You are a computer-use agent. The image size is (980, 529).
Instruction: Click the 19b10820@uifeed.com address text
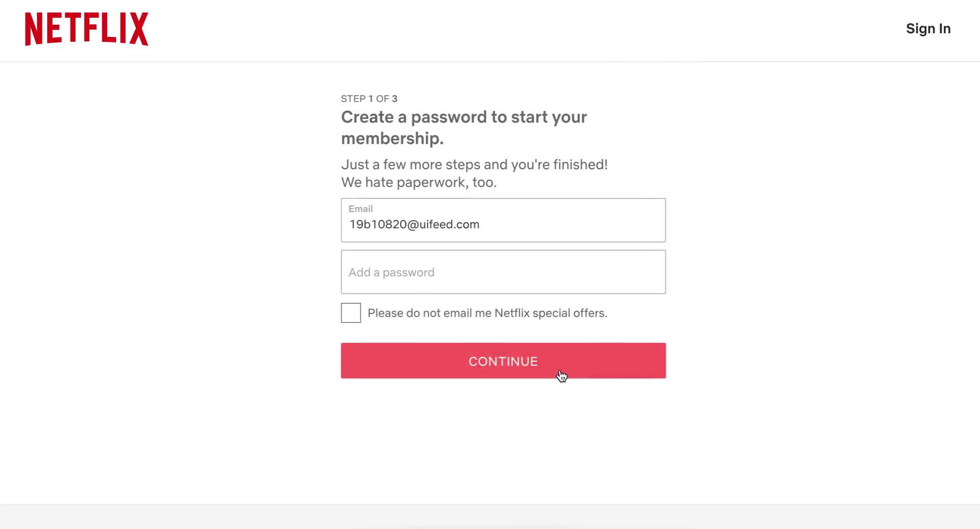[x=414, y=225]
